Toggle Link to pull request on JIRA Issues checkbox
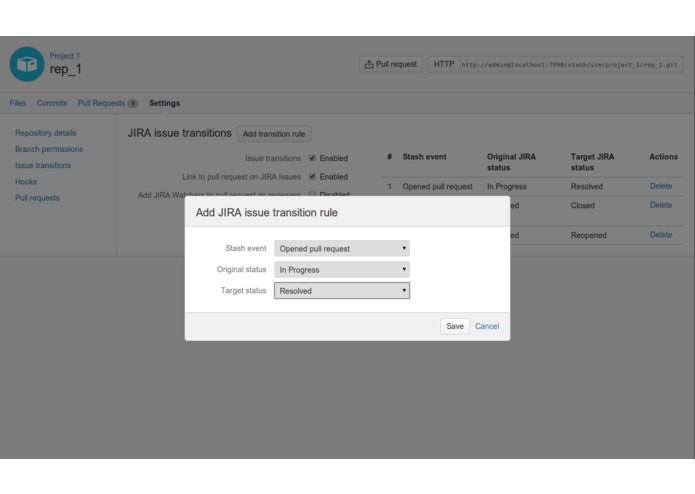Screen dimensions: 695x494 (x=312, y=176)
